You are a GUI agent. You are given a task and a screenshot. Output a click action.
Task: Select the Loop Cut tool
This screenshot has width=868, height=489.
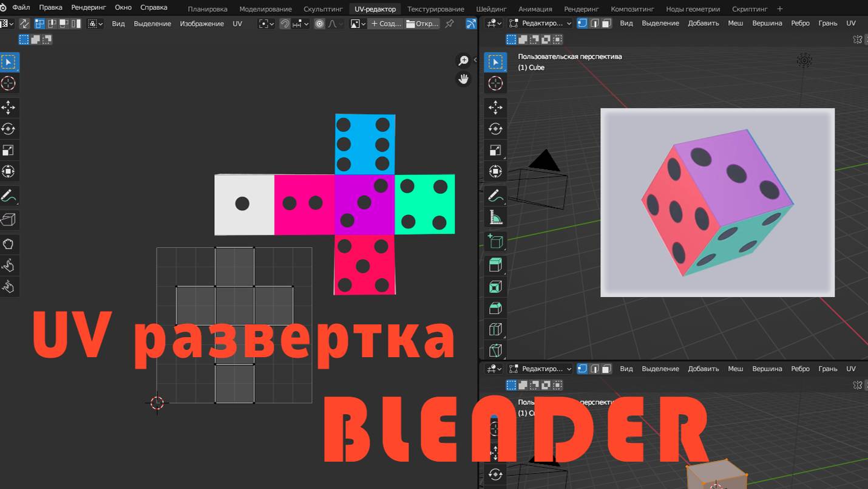[x=495, y=329]
